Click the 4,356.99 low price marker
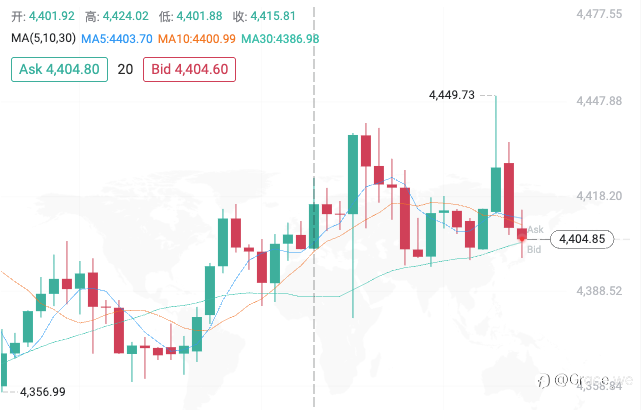The image size is (641, 410). click(x=43, y=392)
